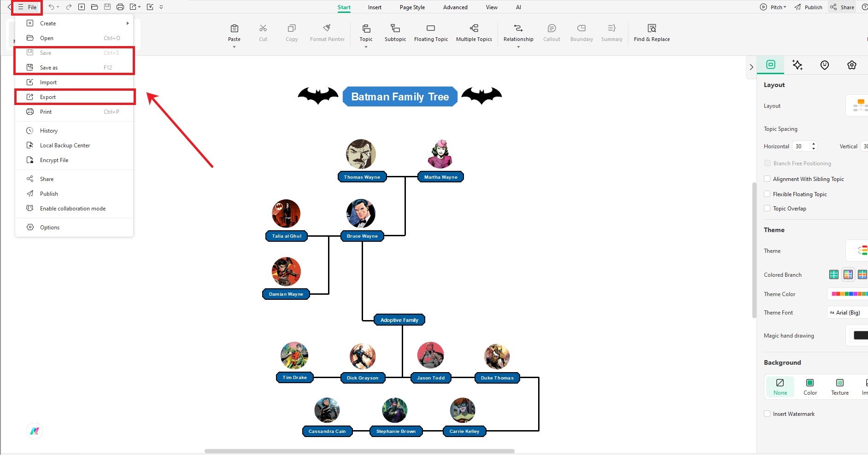Open the AI sparkle panel tab
Viewport: 868px width, 455px height.
coord(798,65)
